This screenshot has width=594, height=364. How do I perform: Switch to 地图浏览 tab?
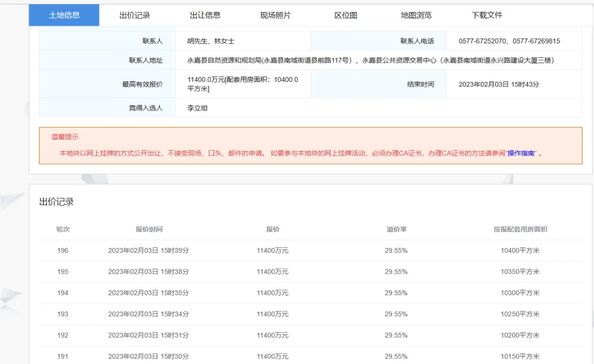click(x=416, y=15)
